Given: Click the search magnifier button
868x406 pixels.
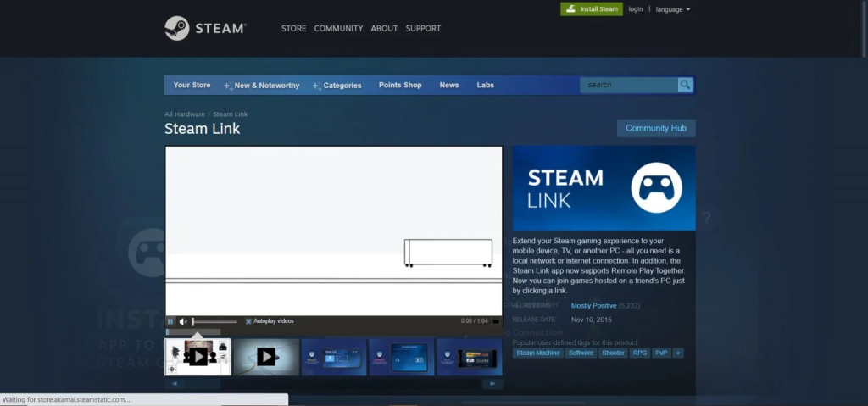Looking at the screenshot, I should pos(685,85).
